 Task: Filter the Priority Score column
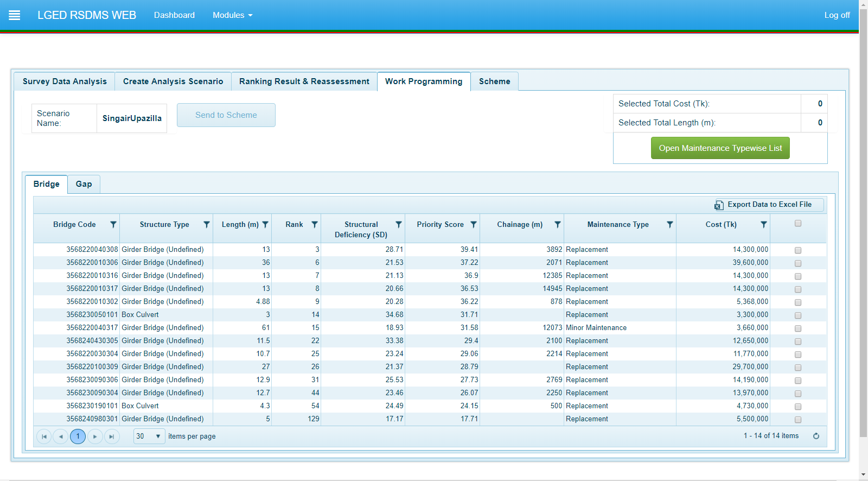click(x=474, y=224)
